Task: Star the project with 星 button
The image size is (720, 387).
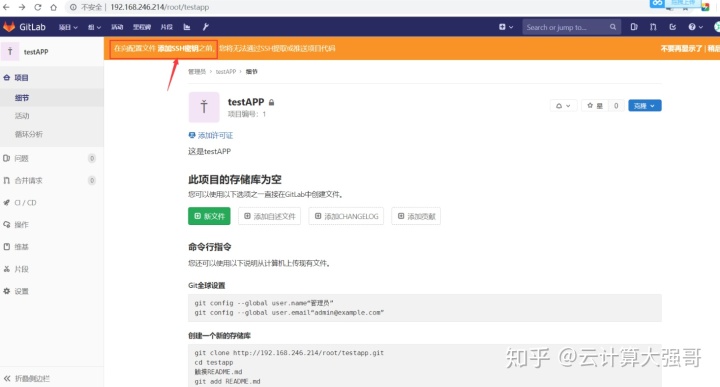Action: coord(595,106)
